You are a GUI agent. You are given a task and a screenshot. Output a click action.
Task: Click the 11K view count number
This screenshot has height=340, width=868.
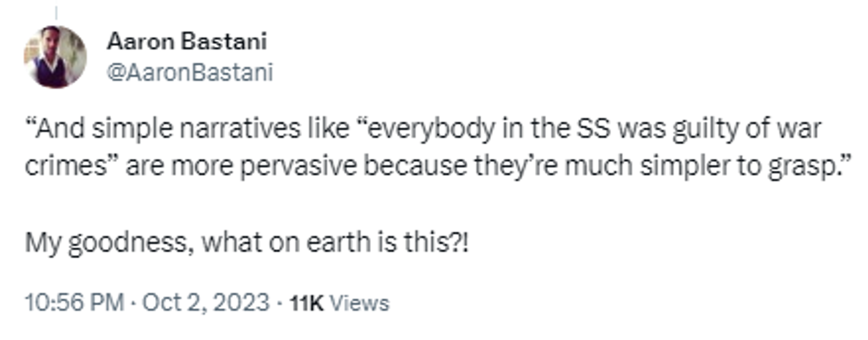[x=307, y=303]
